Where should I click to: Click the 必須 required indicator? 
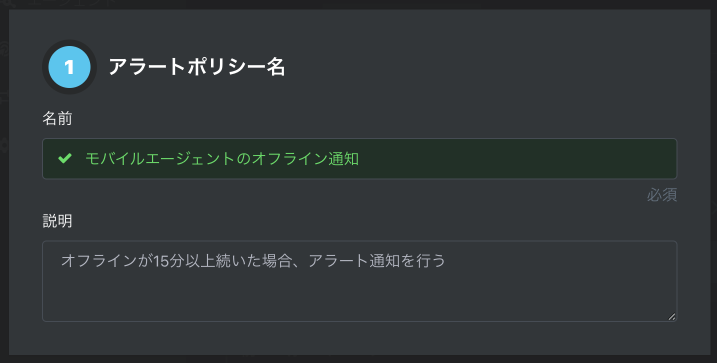click(662, 195)
